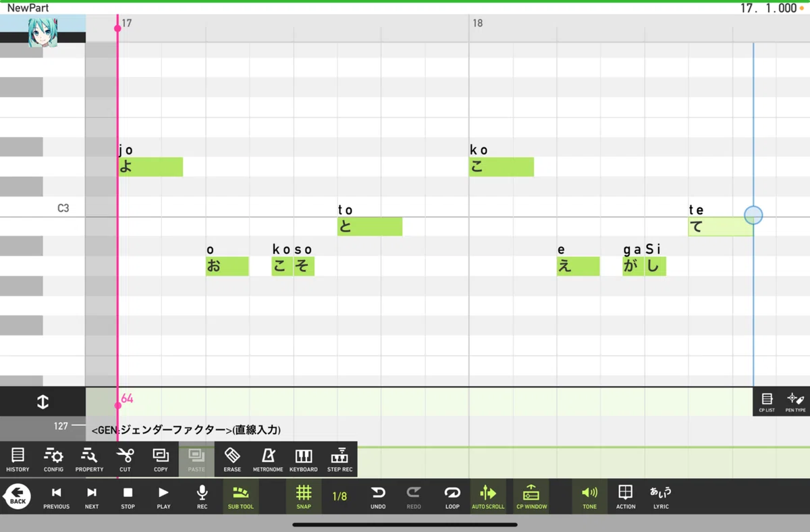This screenshot has height=532, width=810.
Task: Change the PEN TYPE
Action: pyautogui.click(x=795, y=402)
